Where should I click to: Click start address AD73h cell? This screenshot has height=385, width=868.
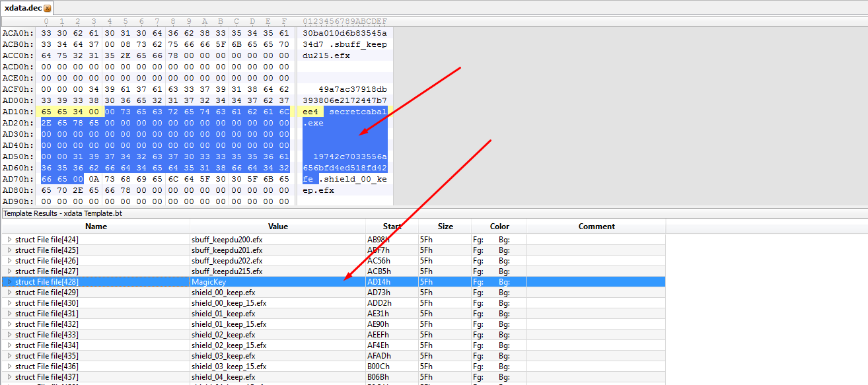[392, 293]
